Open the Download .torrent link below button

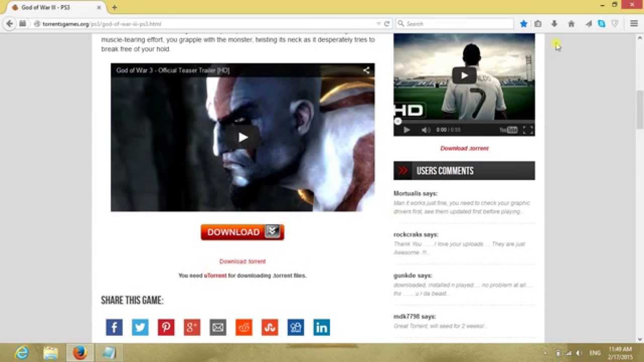[243, 261]
